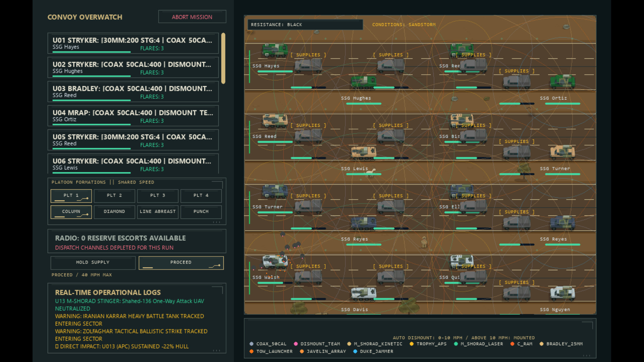Select tan vehicle above SSG Lewis label

click(x=363, y=153)
